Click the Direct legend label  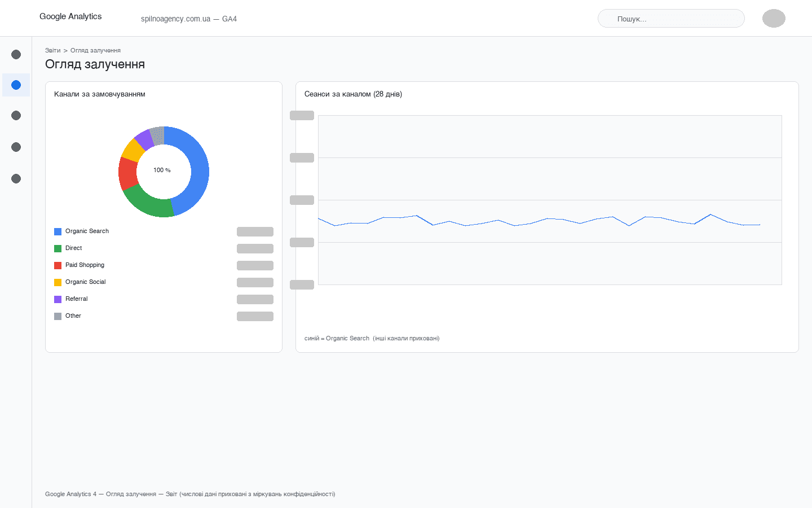click(x=73, y=248)
